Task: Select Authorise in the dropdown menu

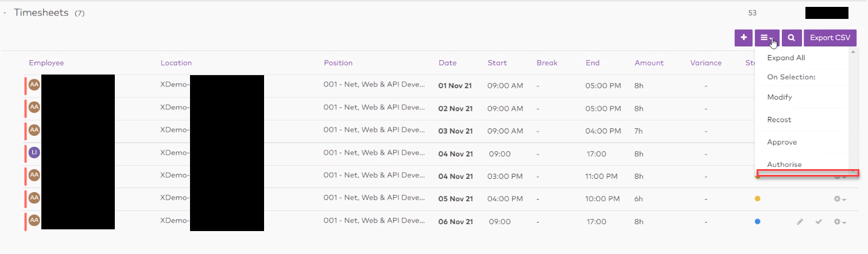Action: 784,165
